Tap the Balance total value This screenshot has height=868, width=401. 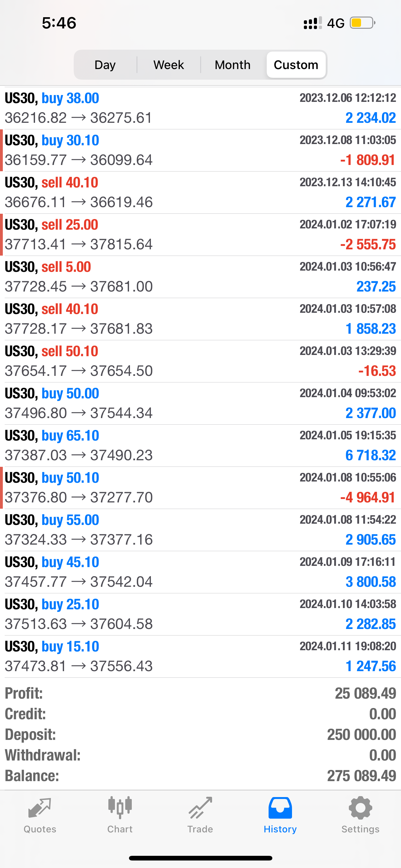(x=361, y=776)
